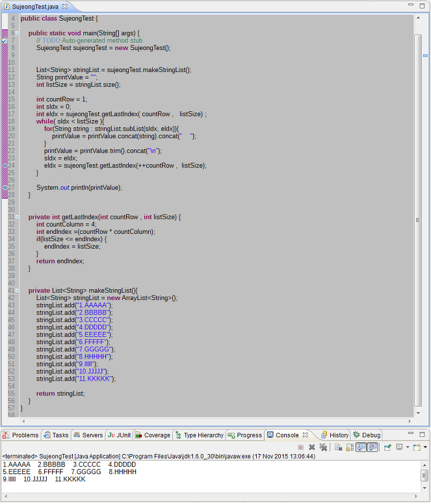Minimize the editor area
431x504 pixels.
[x=411, y=5]
